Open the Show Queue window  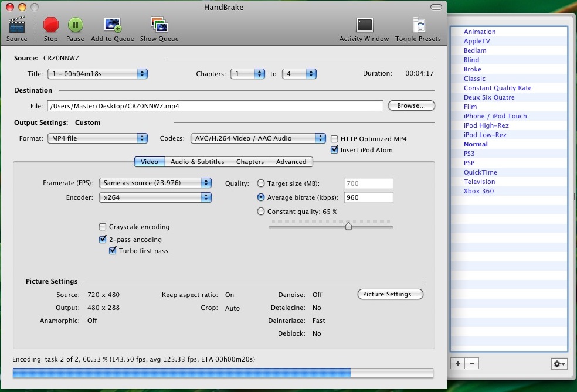159,25
